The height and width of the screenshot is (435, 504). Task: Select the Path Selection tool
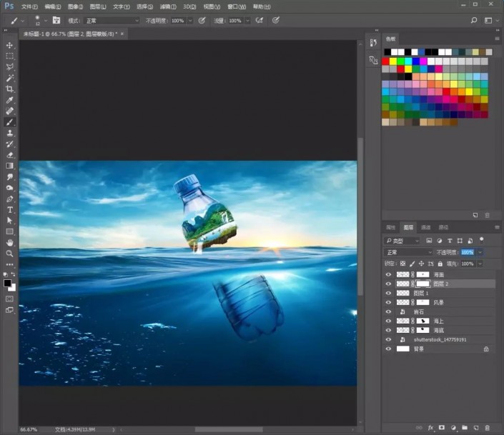click(x=9, y=221)
